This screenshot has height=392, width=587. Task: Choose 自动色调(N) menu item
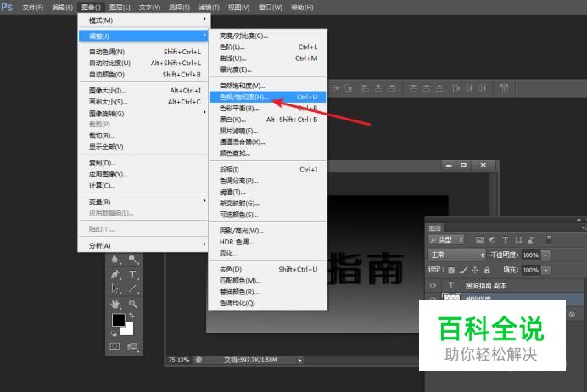[144, 52]
